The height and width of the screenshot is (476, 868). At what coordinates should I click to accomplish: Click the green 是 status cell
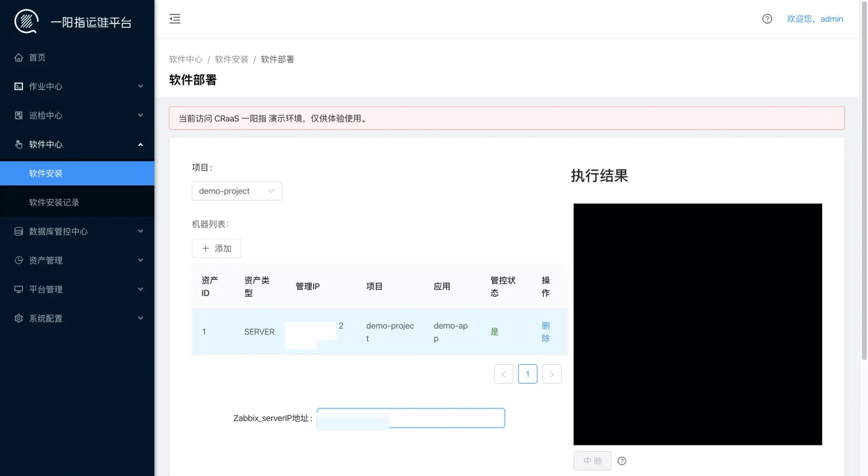coord(495,332)
